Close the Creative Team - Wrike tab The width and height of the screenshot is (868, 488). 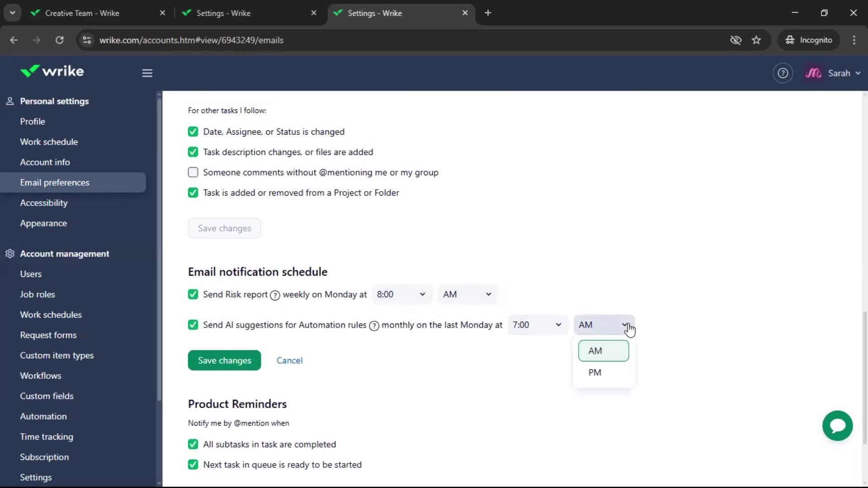162,13
